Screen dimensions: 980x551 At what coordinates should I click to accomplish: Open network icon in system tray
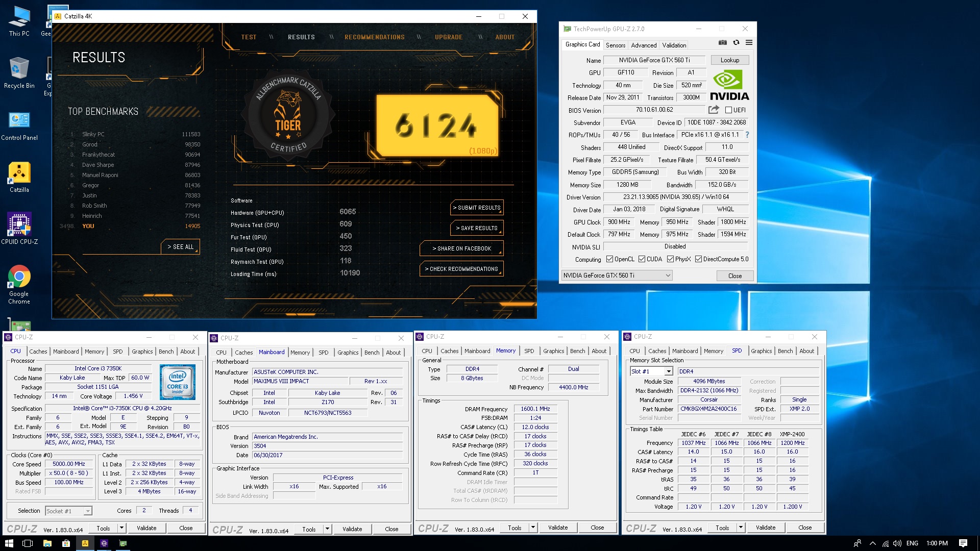coord(885,543)
